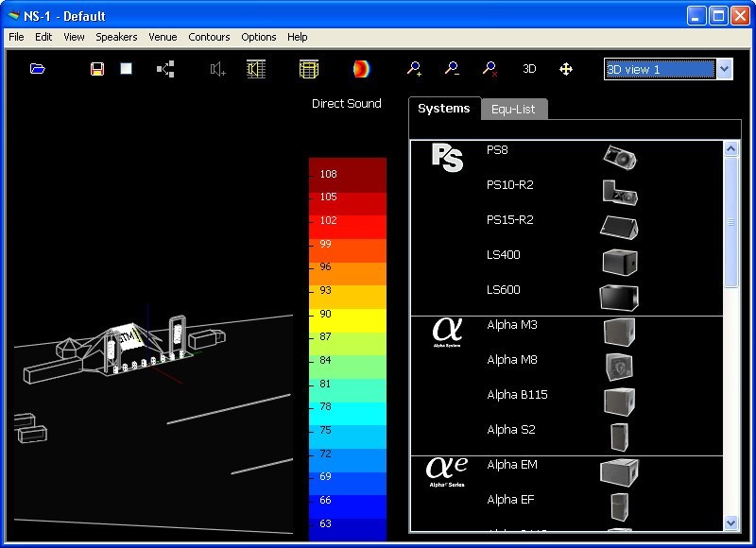The image size is (756, 548).
Task: Open the 3D view 1 dropdown arrow
Action: coord(724,69)
